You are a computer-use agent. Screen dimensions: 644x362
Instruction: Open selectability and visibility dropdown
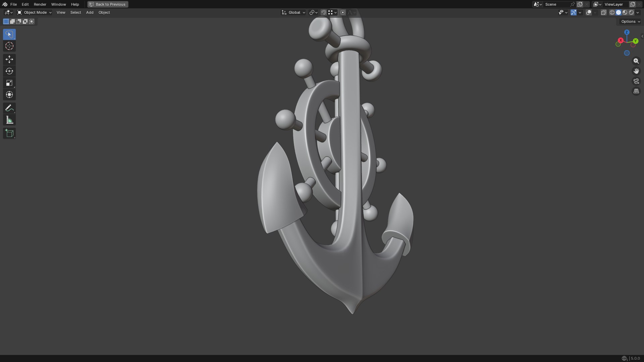563,12
